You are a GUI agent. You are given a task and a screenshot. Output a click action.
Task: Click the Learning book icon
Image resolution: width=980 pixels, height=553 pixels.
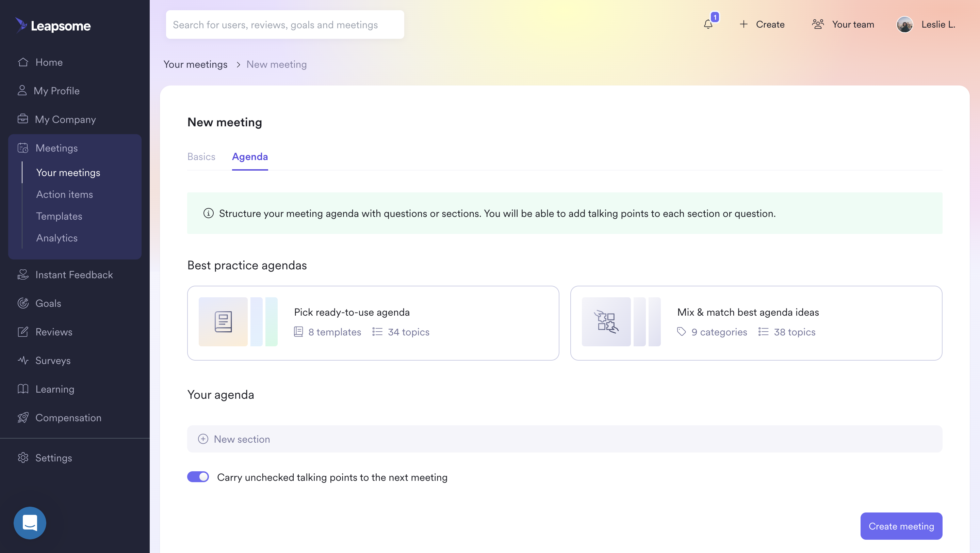(23, 389)
